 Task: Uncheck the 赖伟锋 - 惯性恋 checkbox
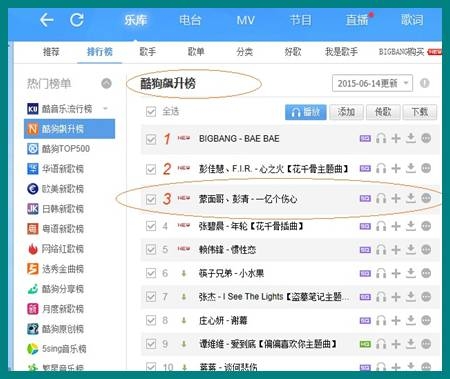(x=151, y=249)
